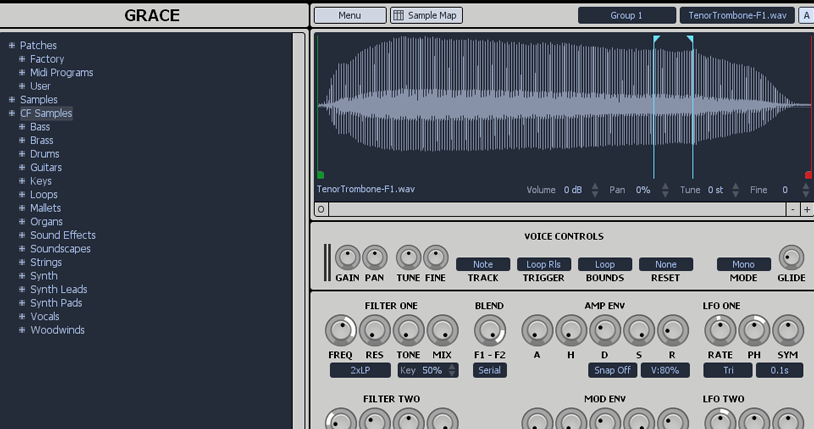The width and height of the screenshot is (814, 429).
Task: Toggle the Serial filter routing button
Action: point(489,370)
